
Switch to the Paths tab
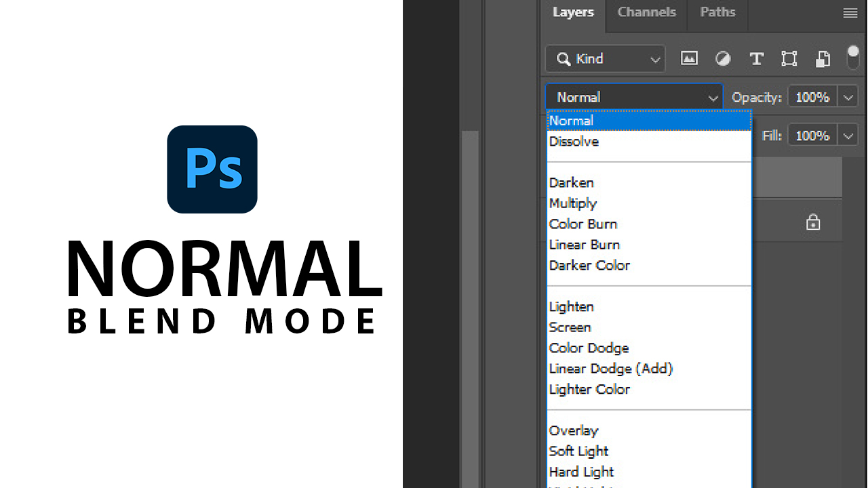pyautogui.click(x=717, y=12)
